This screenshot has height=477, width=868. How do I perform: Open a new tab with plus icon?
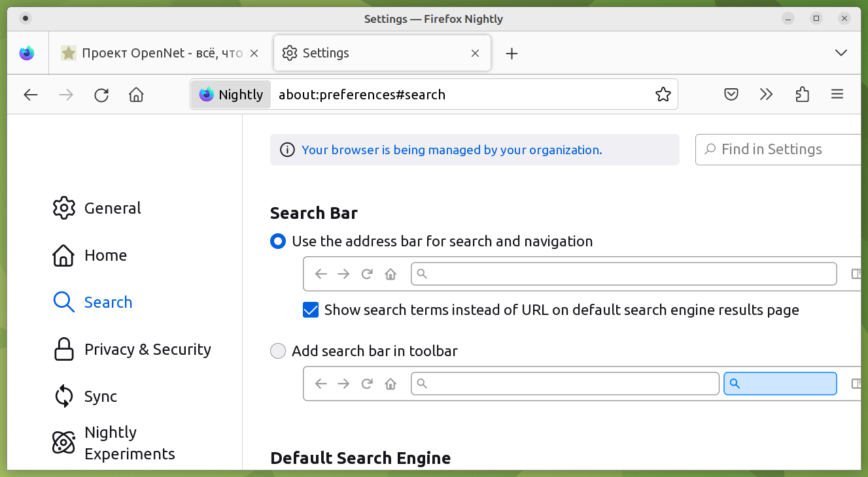(512, 54)
